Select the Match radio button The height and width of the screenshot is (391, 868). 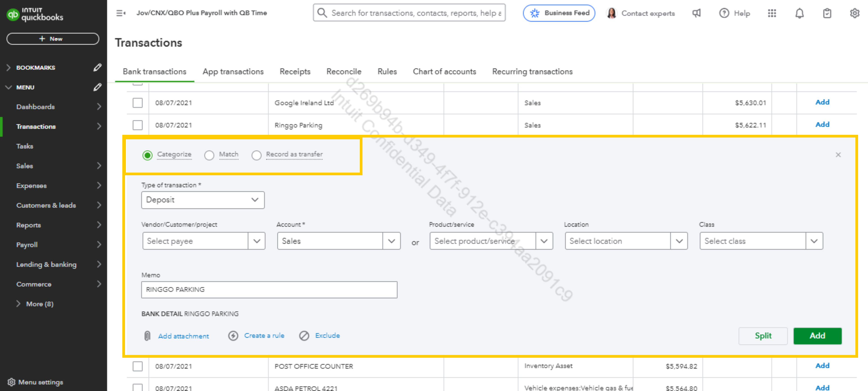pyautogui.click(x=209, y=155)
